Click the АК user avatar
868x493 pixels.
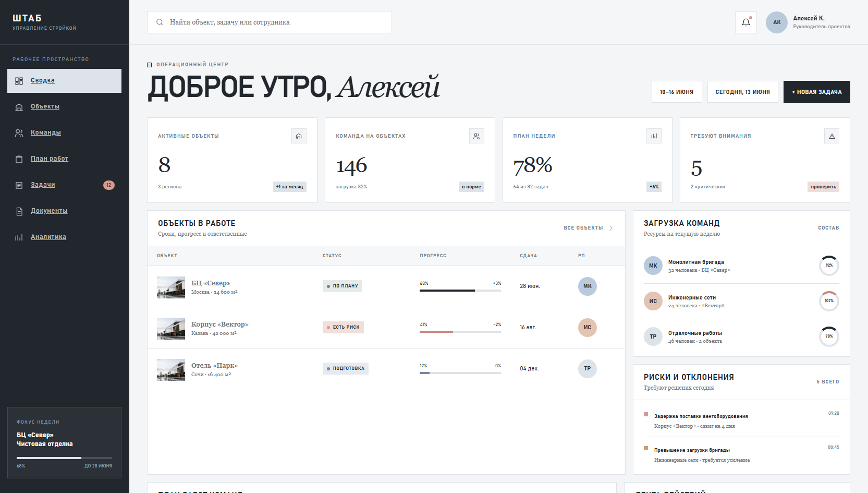pos(777,22)
